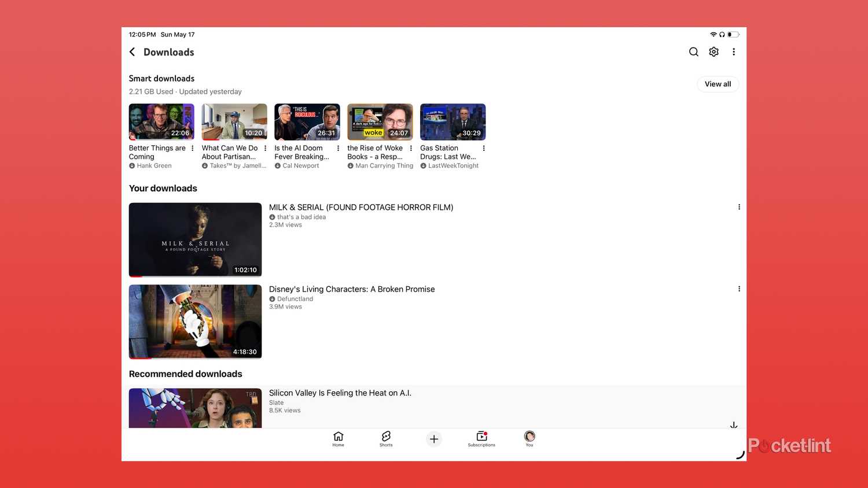This screenshot has height=488, width=868.
Task: Play Is the AI Doom Fever thumbnail
Action: click(307, 122)
